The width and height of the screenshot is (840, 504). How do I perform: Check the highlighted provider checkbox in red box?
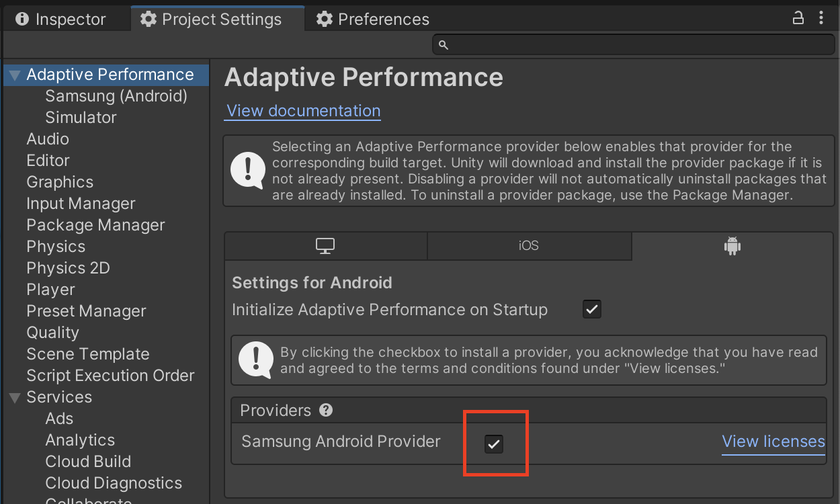click(x=495, y=443)
